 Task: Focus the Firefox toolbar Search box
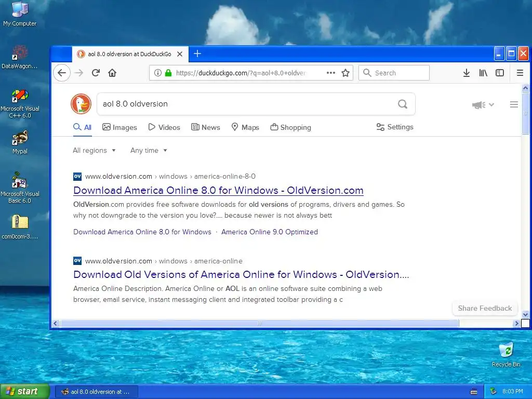pyautogui.click(x=394, y=73)
